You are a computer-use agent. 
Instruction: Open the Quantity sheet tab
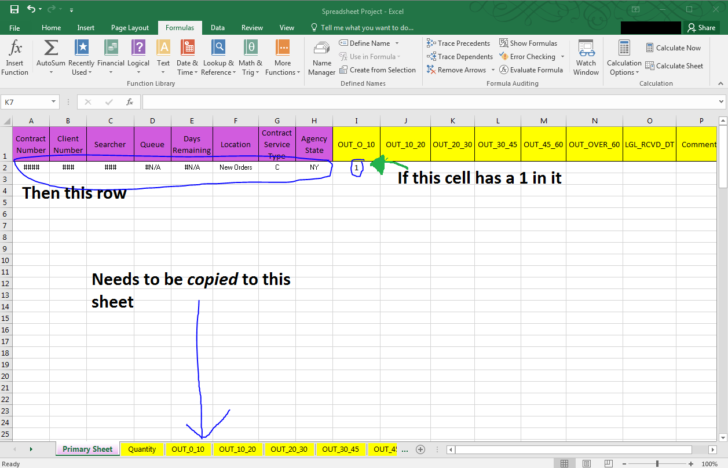pyautogui.click(x=142, y=449)
